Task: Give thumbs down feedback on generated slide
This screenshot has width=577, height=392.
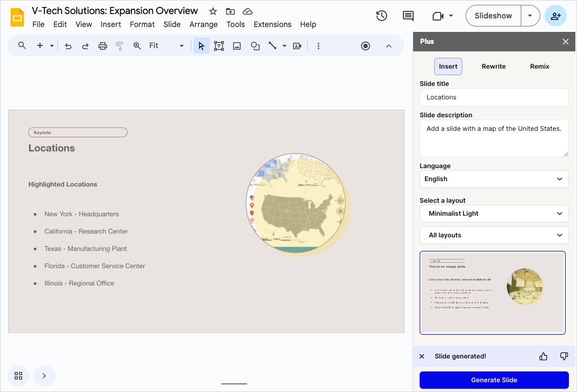Action: coord(564,356)
